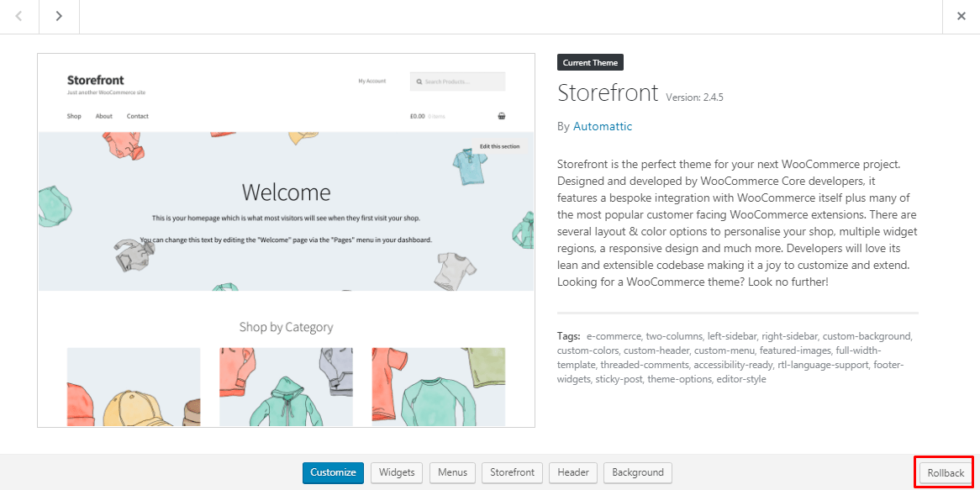Click the previous theme arrow

click(19, 17)
